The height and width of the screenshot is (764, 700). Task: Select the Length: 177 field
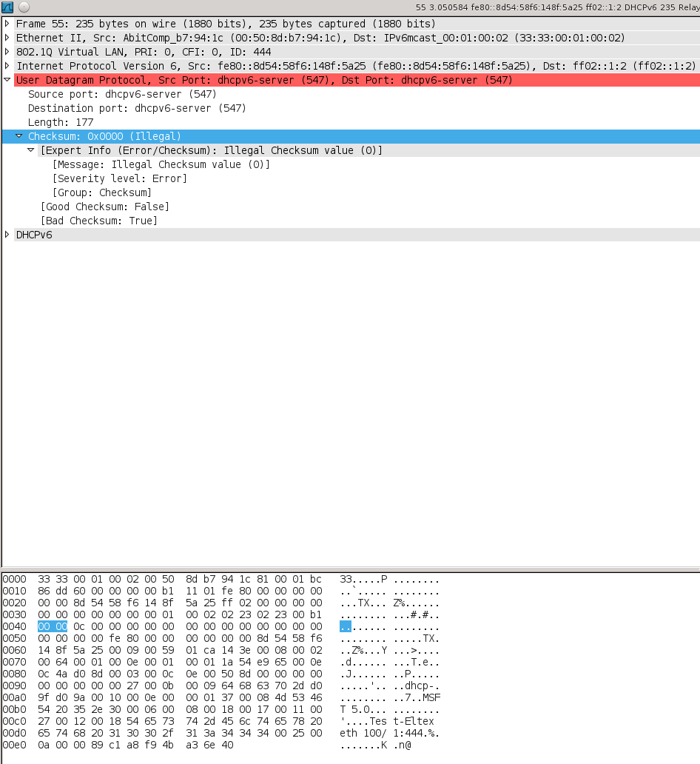[x=61, y=122]
